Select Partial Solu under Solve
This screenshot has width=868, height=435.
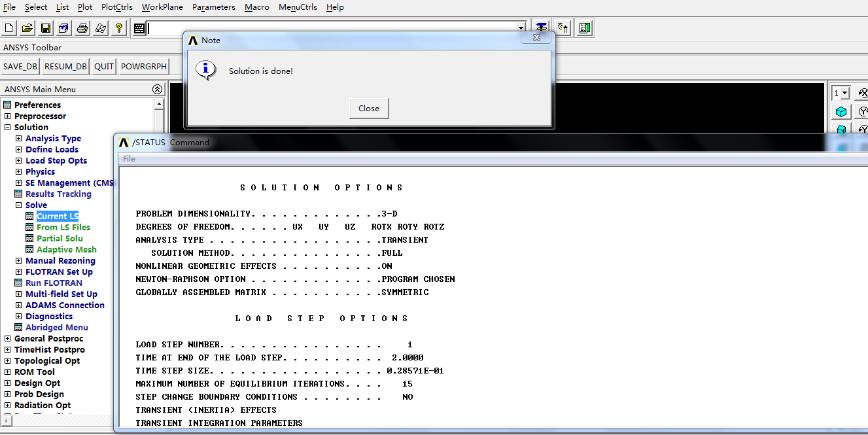60,238
